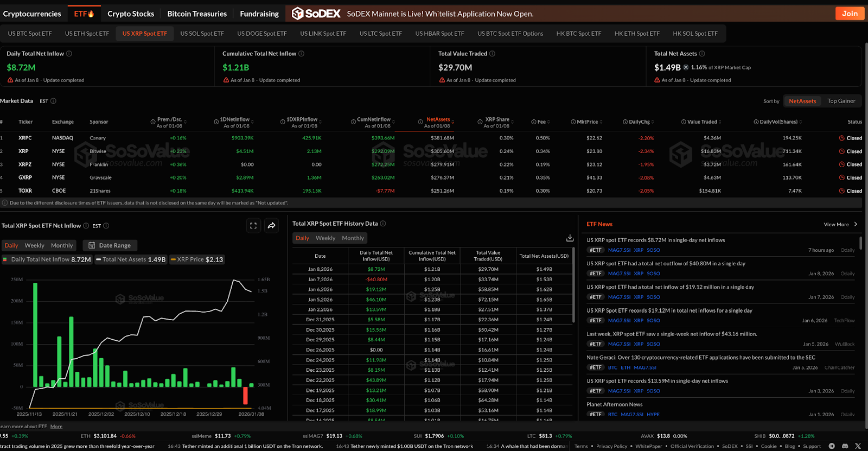868x451 pixels.
Task: Open the WhitePaper footer link
Action: 649,446
